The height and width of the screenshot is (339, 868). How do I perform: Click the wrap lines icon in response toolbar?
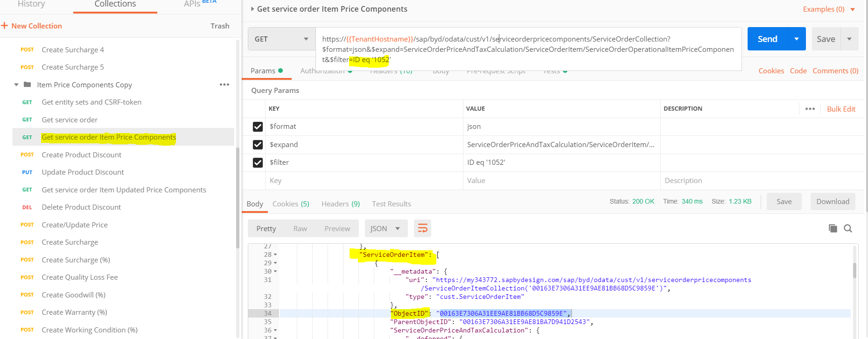[422, 228]
